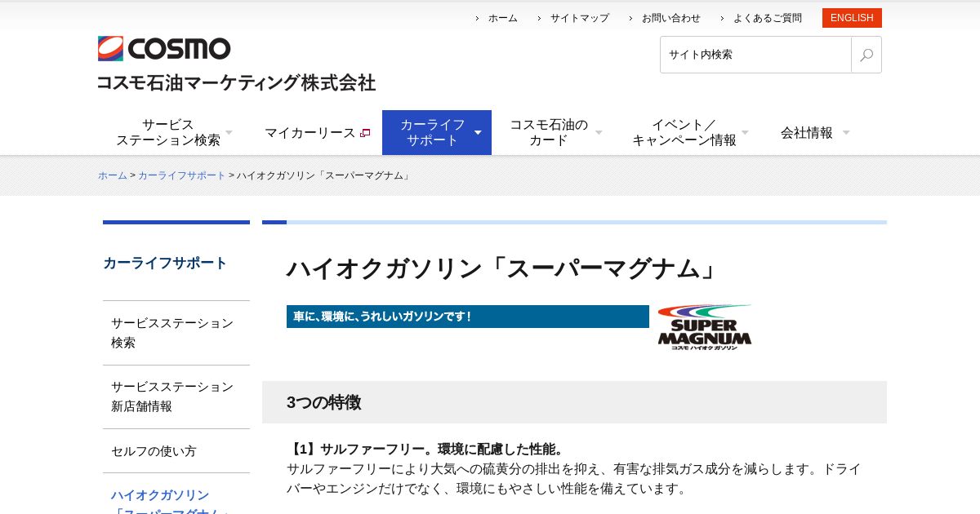Open the お問い合わせ link
The height and width of the screenshot is (514, 980).
(x=670, y=18)
